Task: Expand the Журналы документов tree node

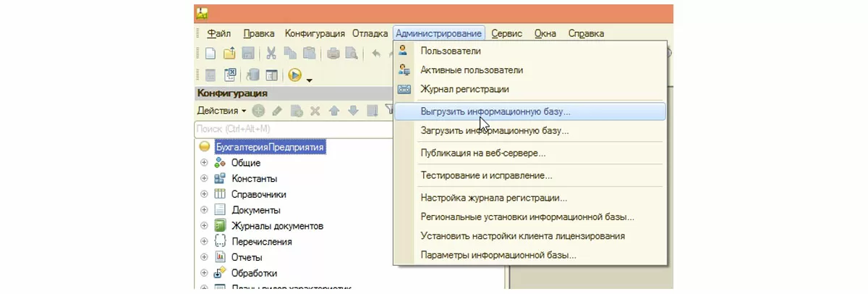Action: [x=204, y=226]
